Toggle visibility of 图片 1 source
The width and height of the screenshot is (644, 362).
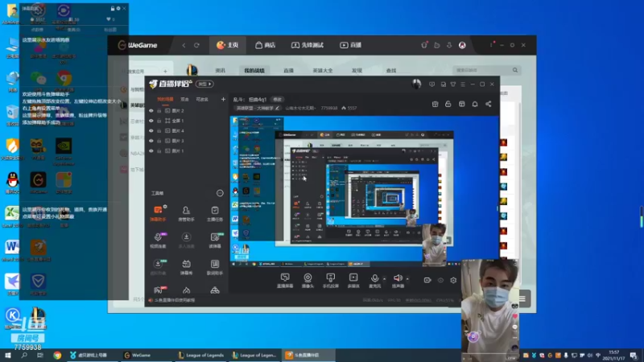click(151, 151)
